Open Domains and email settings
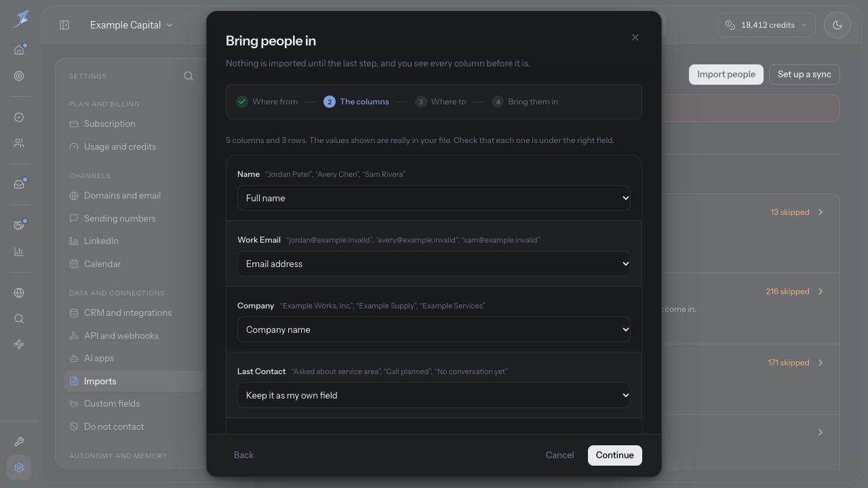 click(134, 196)
